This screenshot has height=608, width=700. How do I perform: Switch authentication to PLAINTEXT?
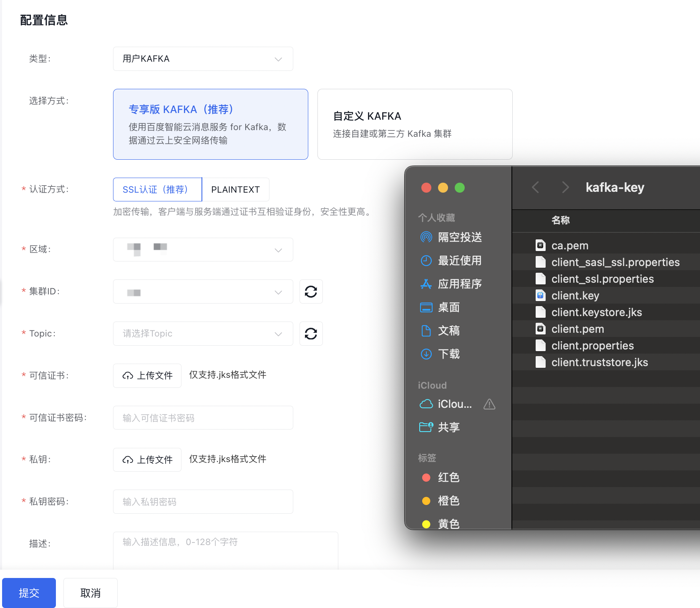tap(236, 190)
